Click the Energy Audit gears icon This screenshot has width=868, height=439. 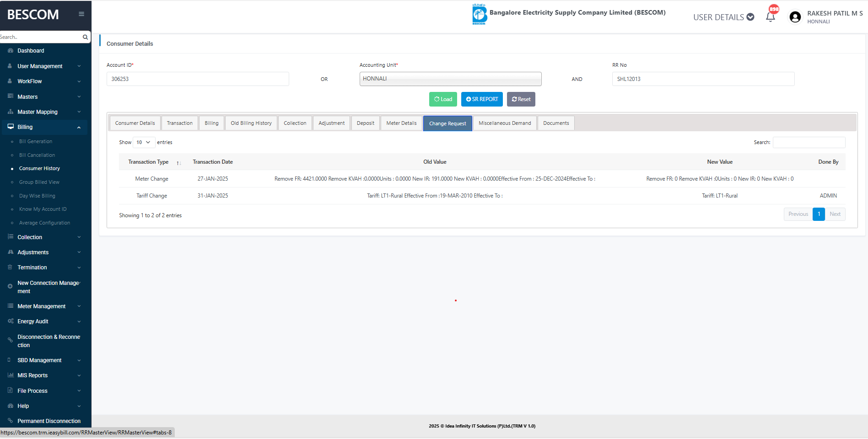pos(10,321)
